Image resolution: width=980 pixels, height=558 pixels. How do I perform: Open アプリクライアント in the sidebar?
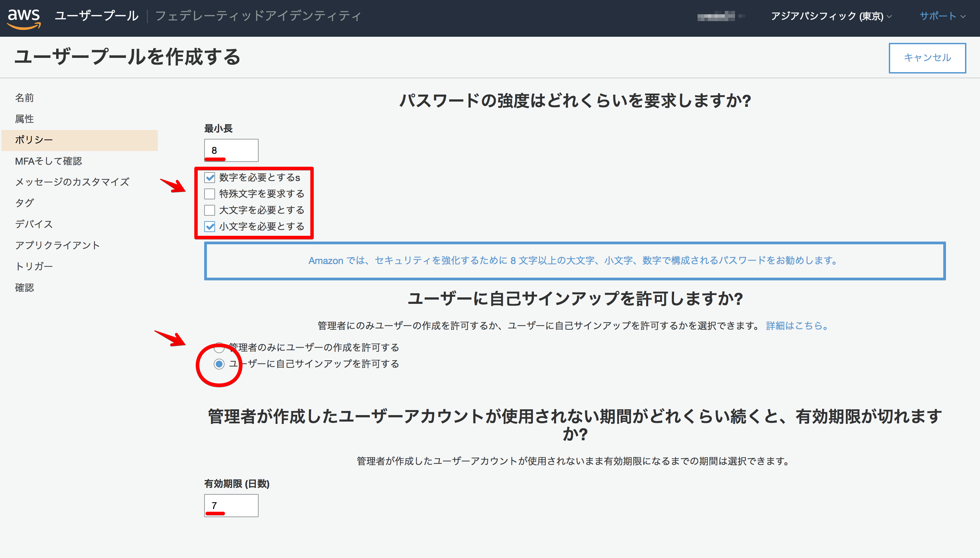pyautogui.click(x=58, y=245)
